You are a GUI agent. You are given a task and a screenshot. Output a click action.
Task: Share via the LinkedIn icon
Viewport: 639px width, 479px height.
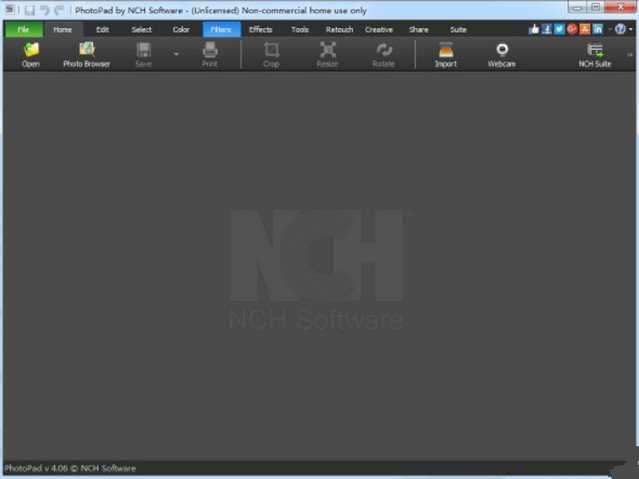click(597, 29)
